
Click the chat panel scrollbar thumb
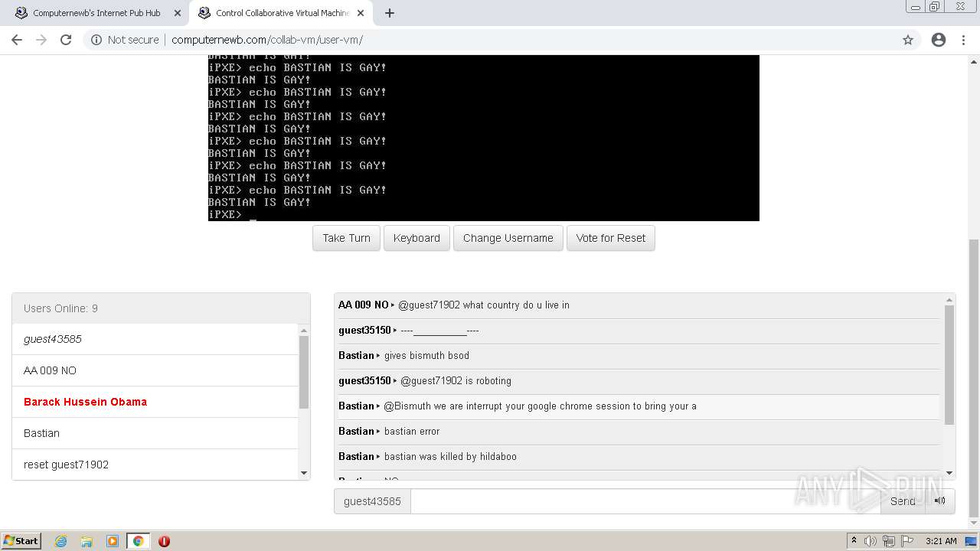949,365
